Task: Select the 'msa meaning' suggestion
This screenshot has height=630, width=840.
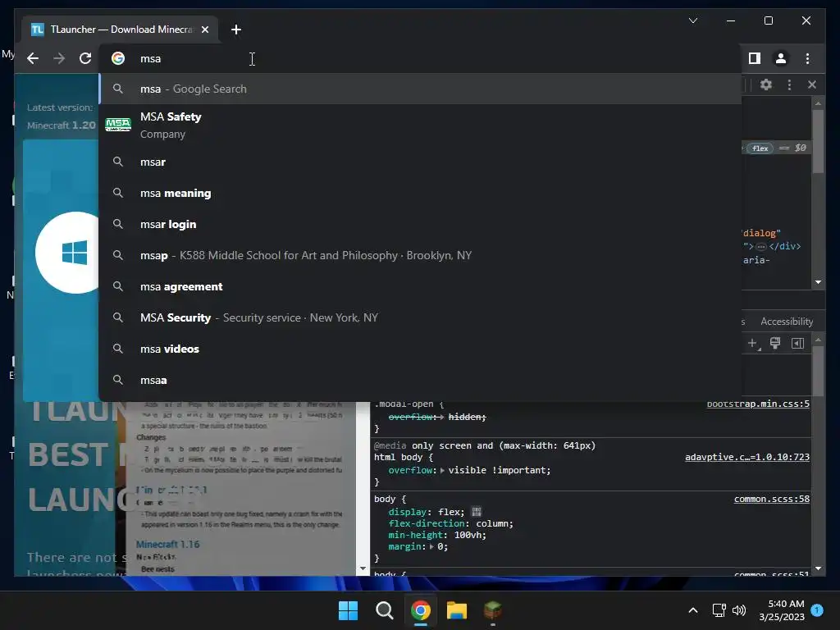Action: point(421,193)
